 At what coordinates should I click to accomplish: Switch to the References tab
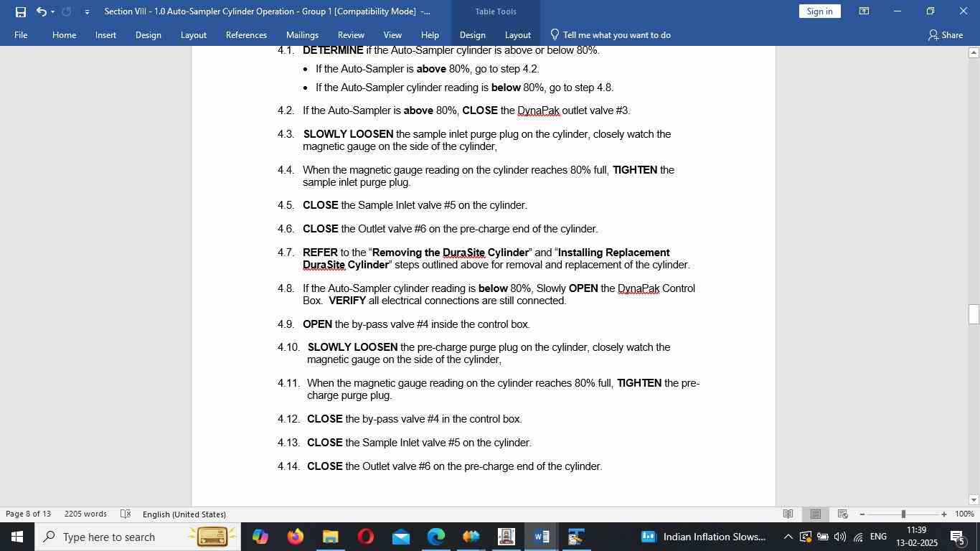246,34
